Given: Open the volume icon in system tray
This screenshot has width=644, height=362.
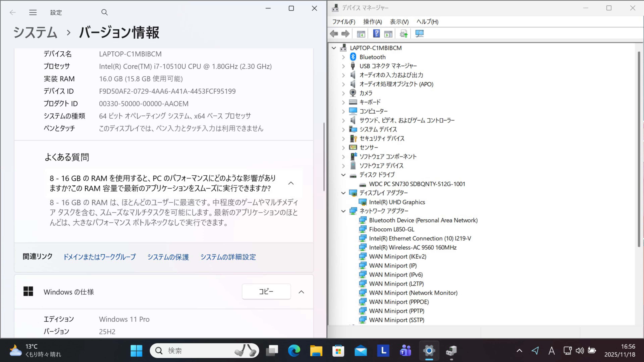Looking at the screenshot, I should [x=579, y=350].
